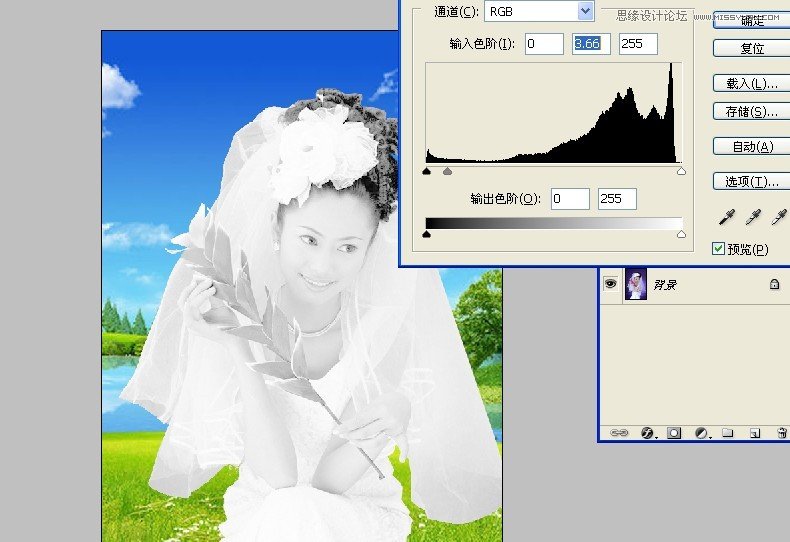The height and width of the screenshot is (542, 790).
Task: Click input gray midtone slider triangle
Action: 447,171
